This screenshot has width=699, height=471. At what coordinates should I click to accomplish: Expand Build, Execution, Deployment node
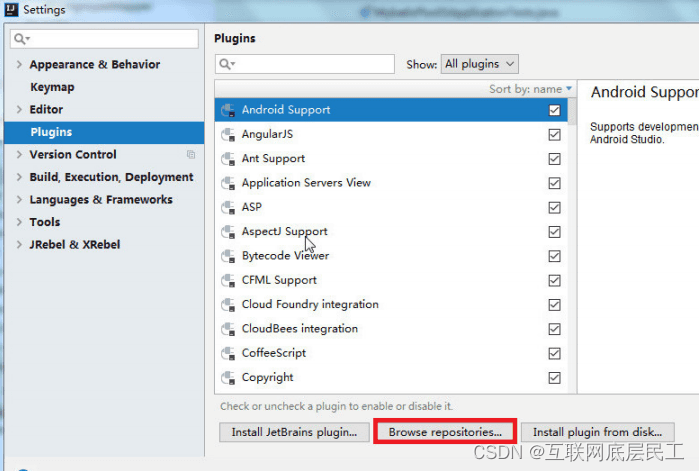point(19,177)
